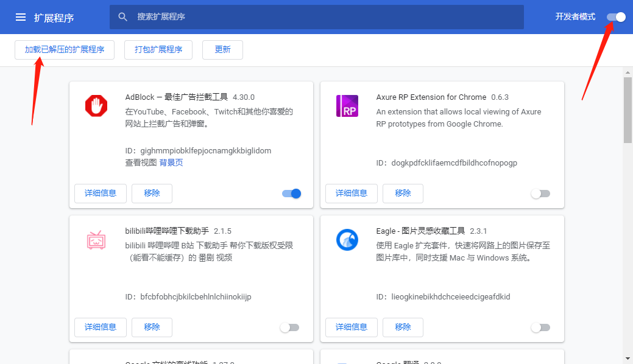Turn off developer mode switch
The height and width of the screenshot is (364, 633).
pyautogui.click(x=616, y=17)
